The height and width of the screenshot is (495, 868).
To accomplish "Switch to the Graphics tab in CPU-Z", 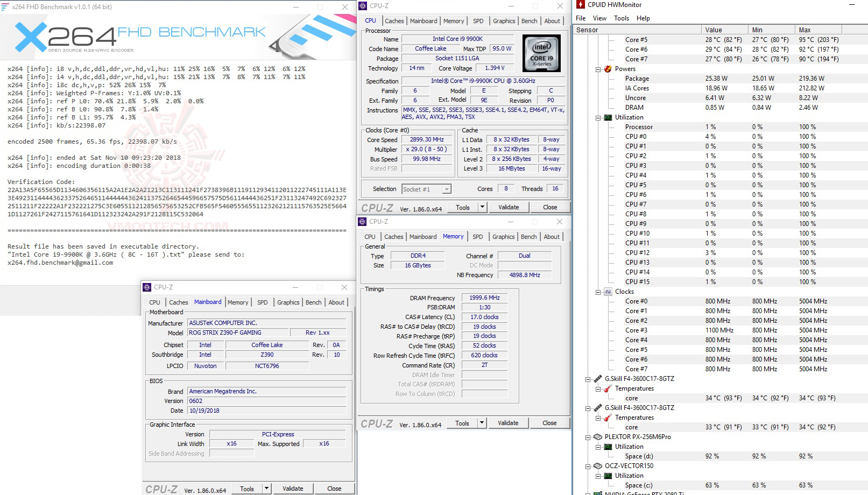I will pos(504,20).
